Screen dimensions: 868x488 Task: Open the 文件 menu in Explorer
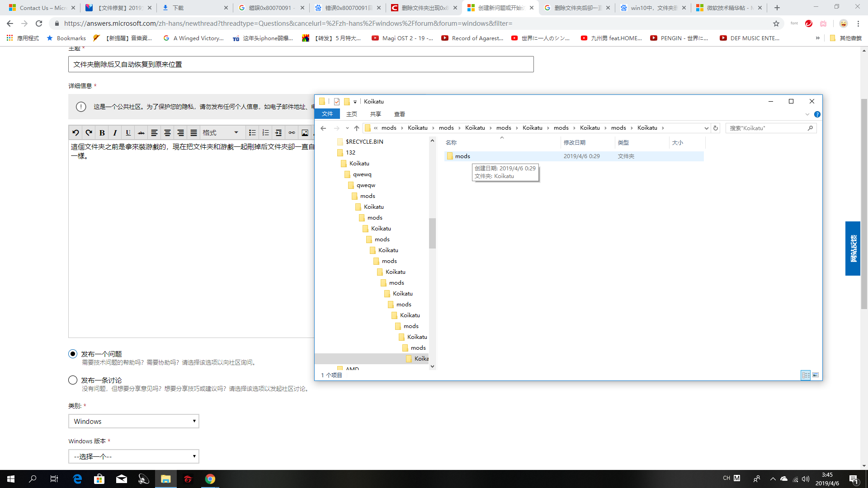(327, 114)
